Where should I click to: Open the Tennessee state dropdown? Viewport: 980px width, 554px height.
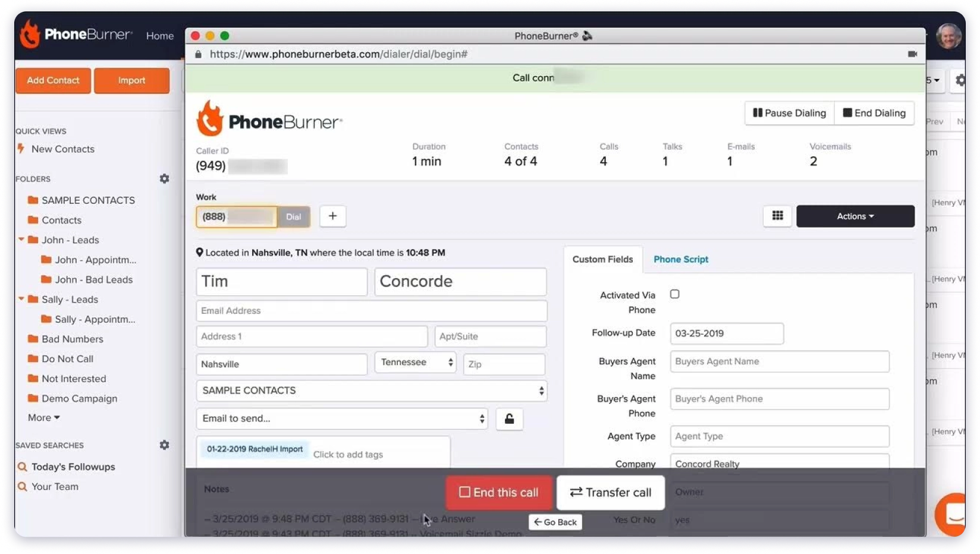(415, 363)
